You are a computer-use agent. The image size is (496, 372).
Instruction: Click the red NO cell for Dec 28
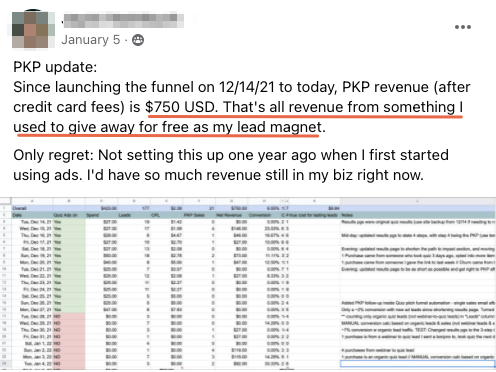pyautogui.click(x=69, y=316)
